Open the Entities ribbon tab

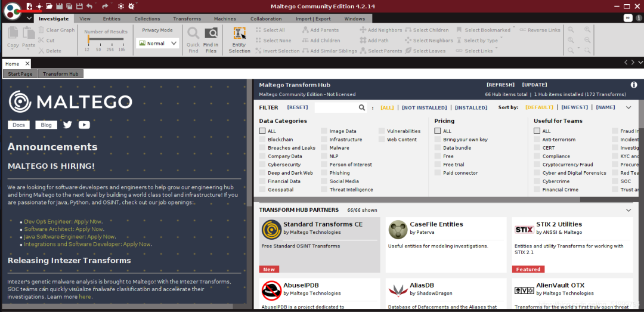(112, 19)
